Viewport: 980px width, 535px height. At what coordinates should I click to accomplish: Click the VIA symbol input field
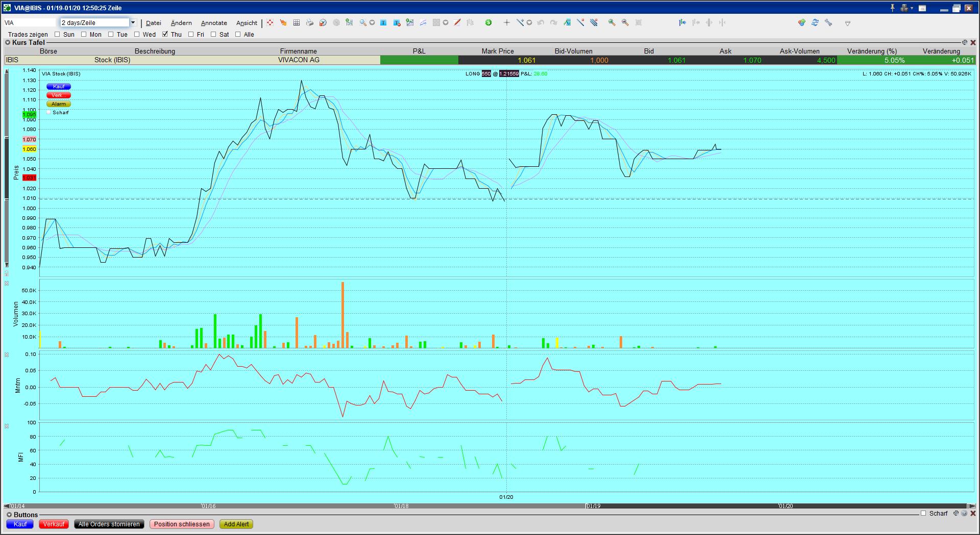click(x=30, y=23)
